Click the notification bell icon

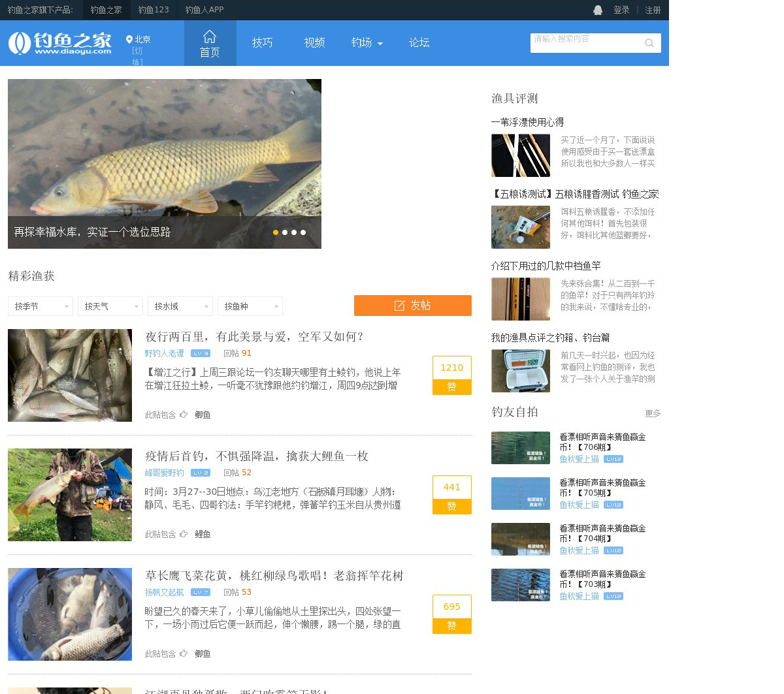click(x=598, y=10)
